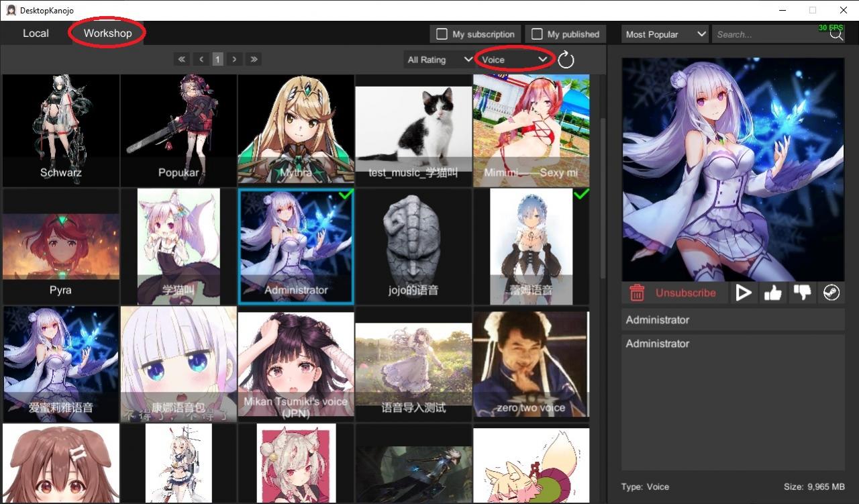Go to the first page arrow
The image size is (859, 504).
[181, 59]
